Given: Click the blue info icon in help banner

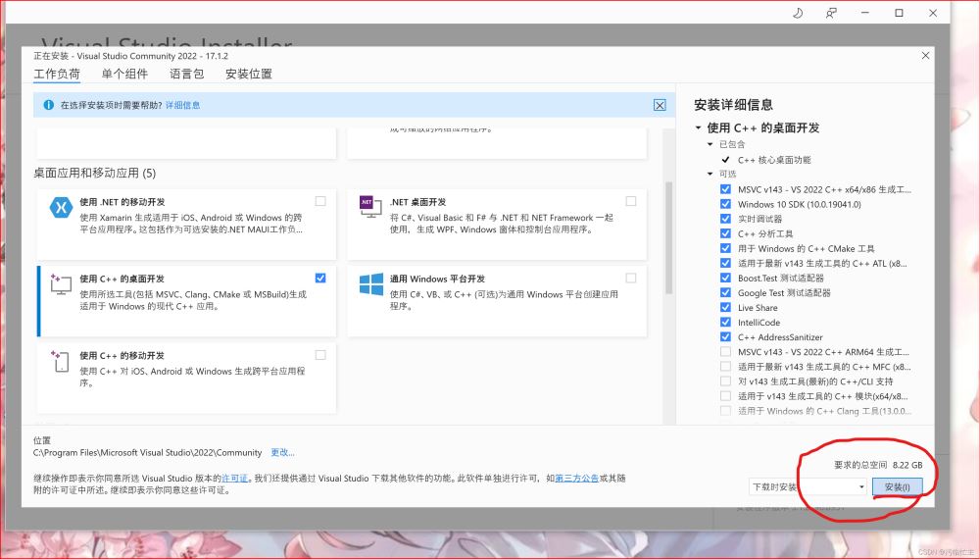Looking at the screenshot, I should (48, 105).
